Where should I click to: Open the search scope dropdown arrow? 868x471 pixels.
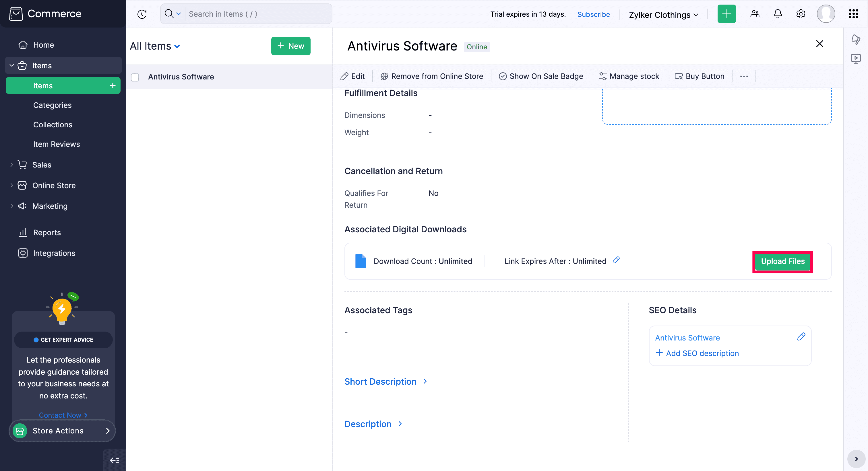(179, 14)
